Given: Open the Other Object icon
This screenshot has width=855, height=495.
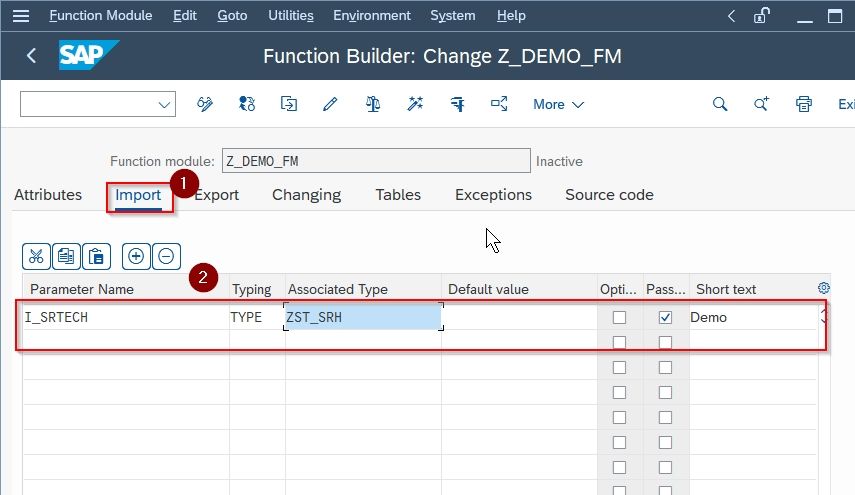Looking at the screenshot, I should pyautogui.click(x=288, y=104).
